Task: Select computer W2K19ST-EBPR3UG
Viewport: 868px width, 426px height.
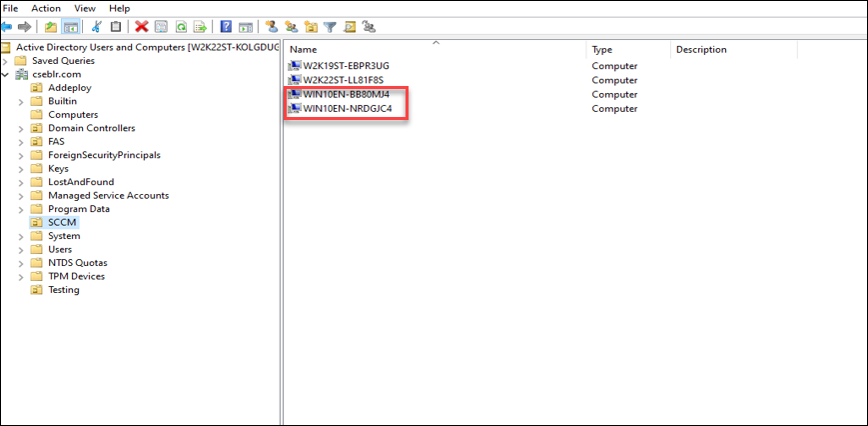Action: coord(346,65)
